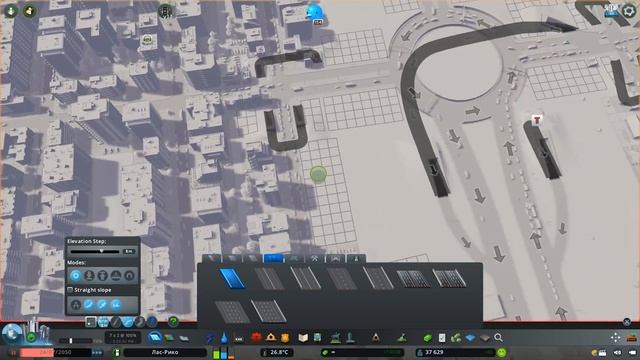Screen dimensions: 640x360
Task: Open the green question mark help icon
Action: [x=173, y=322]
